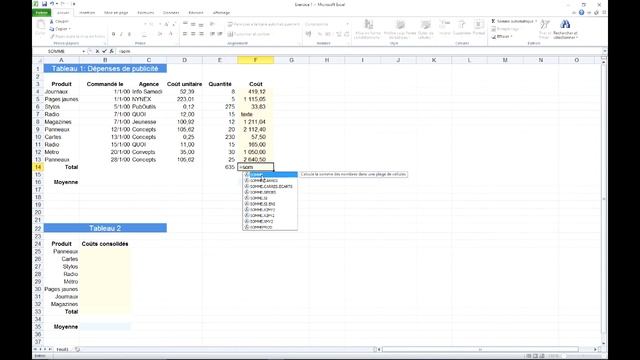Select SOMME.SI.ENS in autocomplete list
The width and height of the screenshot is (640, 360).
pos(270,204)
